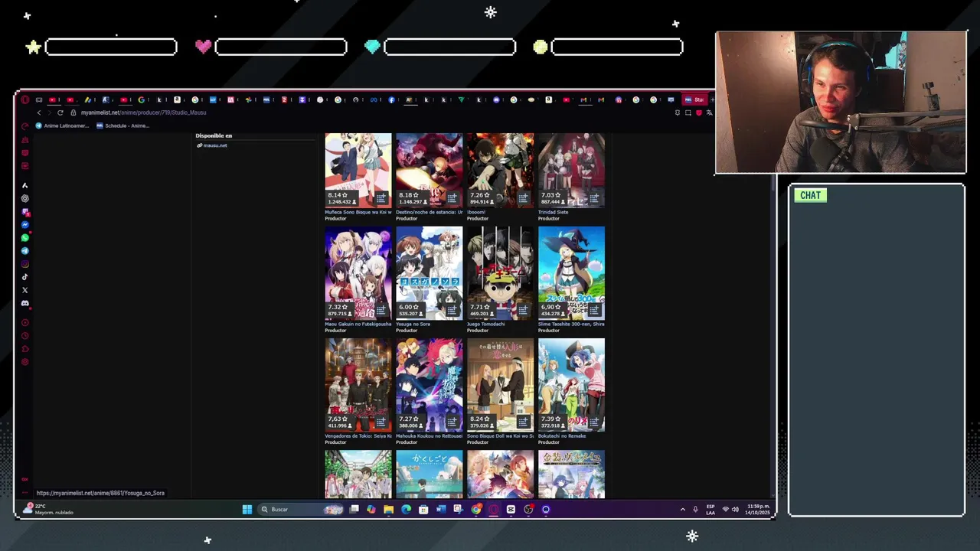980x551 pixels.
Task: Go back with the browser back arrow
Action: pyautogui.click(x=39, y=112)
